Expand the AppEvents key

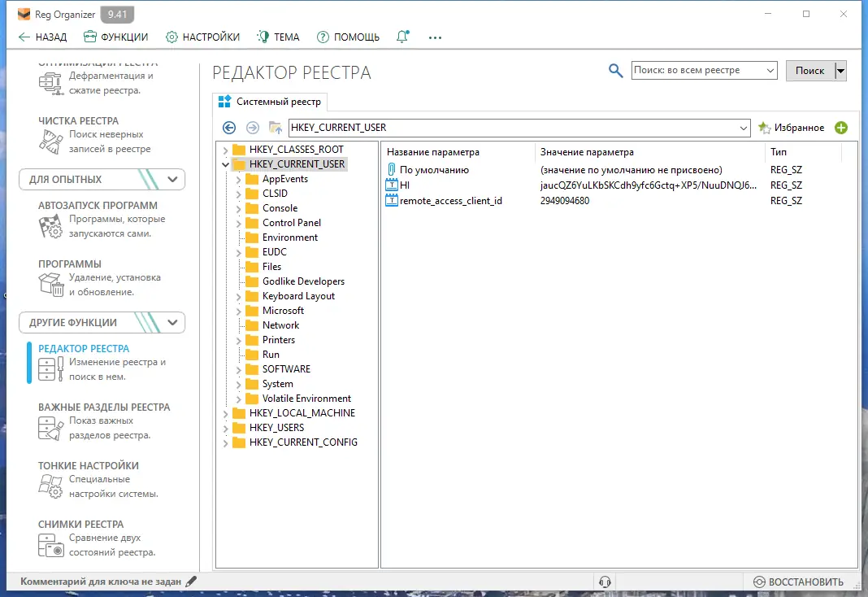tap(239, 180)
